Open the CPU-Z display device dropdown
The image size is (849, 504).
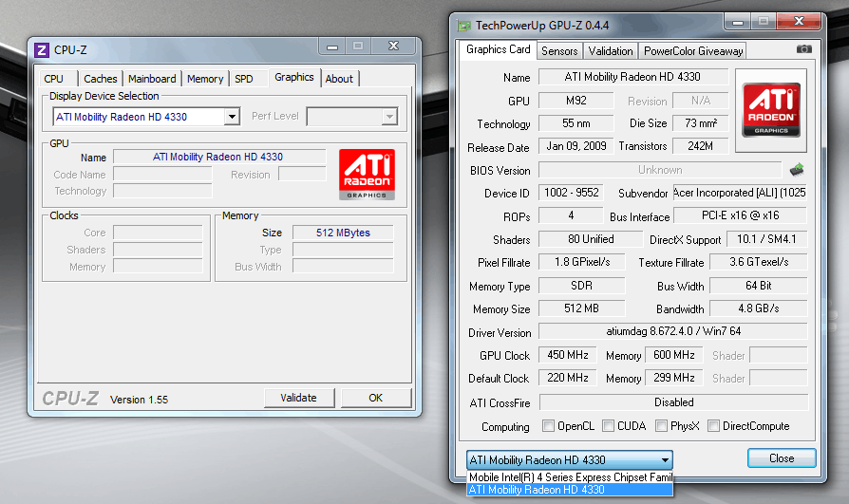coord(233,117)
